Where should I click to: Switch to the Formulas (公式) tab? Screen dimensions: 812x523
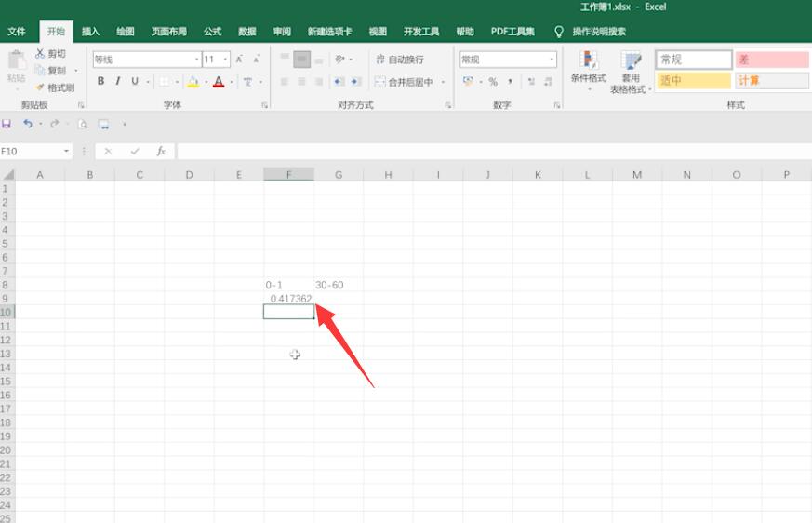(212, 32)
